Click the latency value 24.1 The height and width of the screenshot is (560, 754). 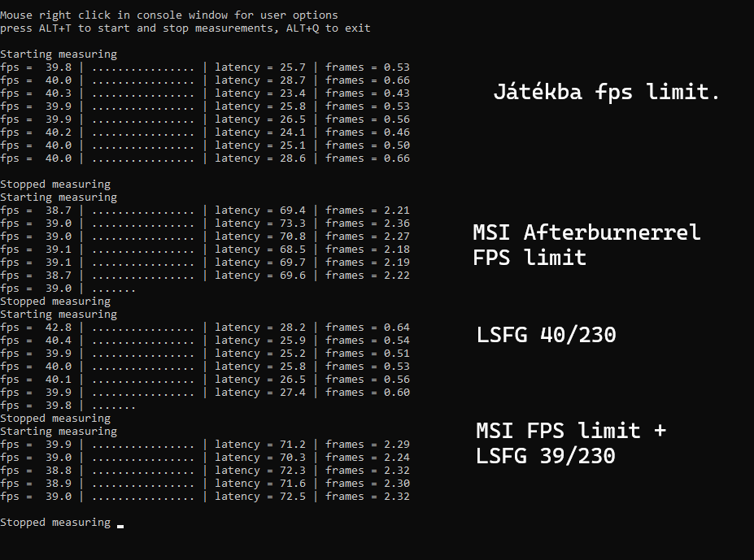pos(292,132)
